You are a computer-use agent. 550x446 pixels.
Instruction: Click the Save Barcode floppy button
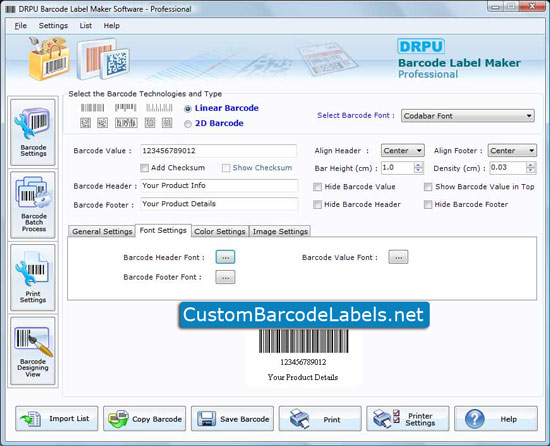click(x=232, y=418)
